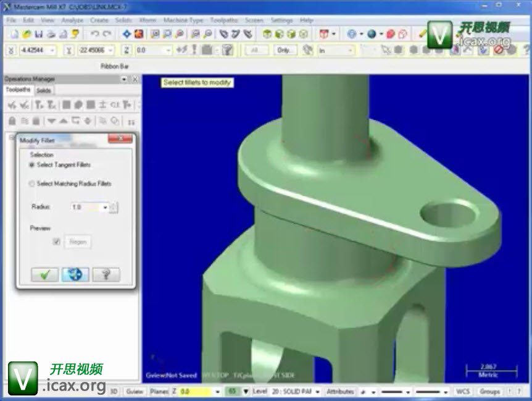
Task: Click the Radius spinner arrows
Action: coord(114,207)
